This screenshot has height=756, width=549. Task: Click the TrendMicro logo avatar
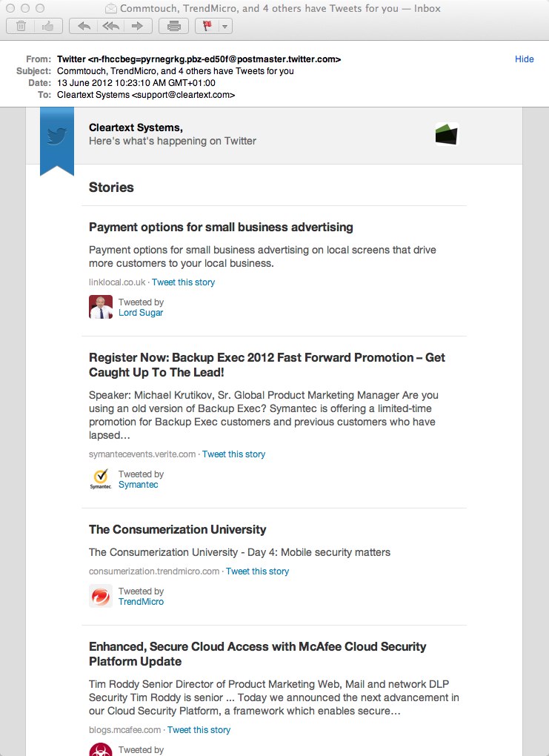pos(101,596)
